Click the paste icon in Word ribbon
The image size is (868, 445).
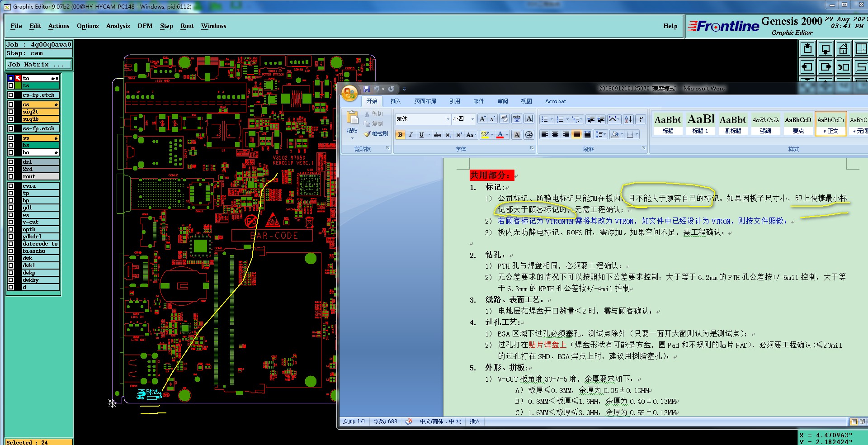[x=352, y=118]
